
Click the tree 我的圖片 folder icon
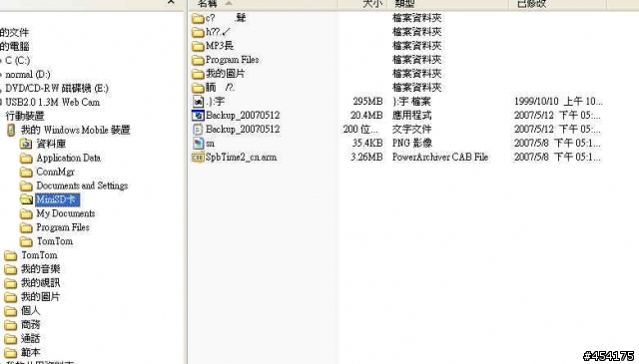click(x=11, y=297)
